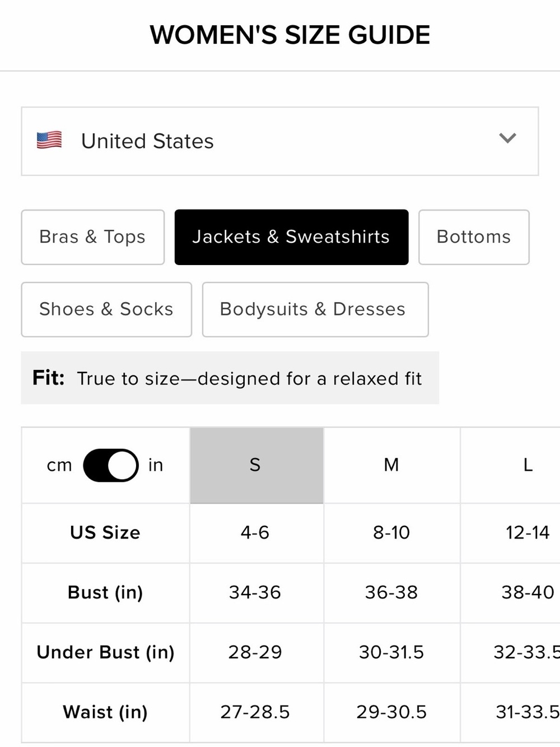
Task: Select the cm unit label
Action: (x=59, y=465)
